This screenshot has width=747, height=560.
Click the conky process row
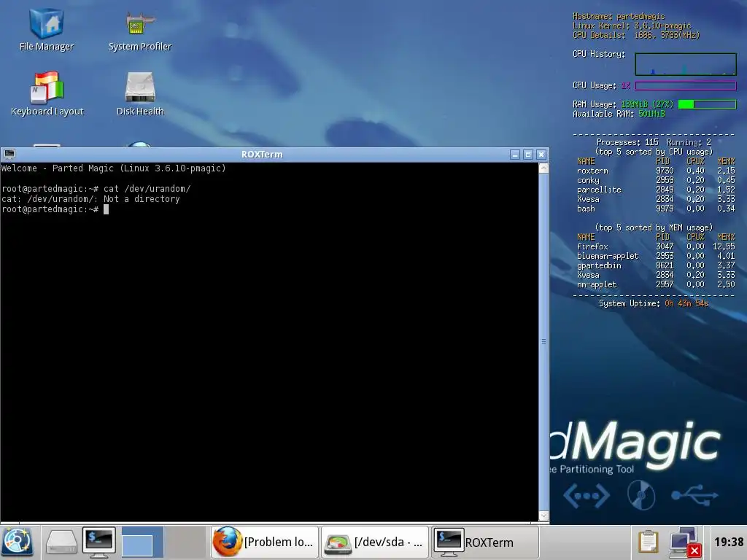(656, 180)
